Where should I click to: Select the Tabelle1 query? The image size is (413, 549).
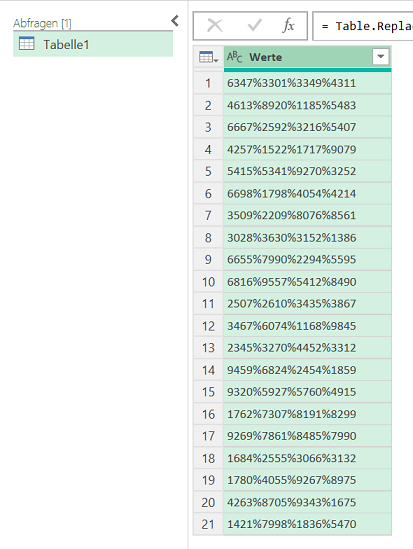pyautogui.click(x=93, y=44)
